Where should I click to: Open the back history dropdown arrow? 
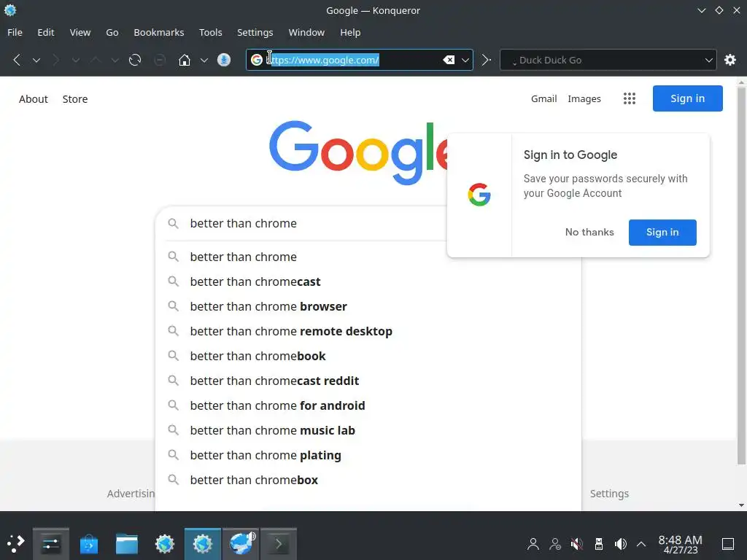[x=36, y=60]
